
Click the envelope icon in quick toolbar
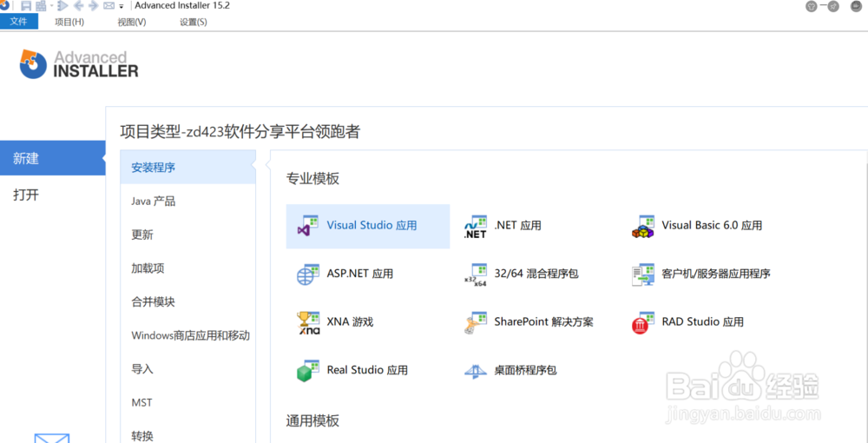point(109,6)
